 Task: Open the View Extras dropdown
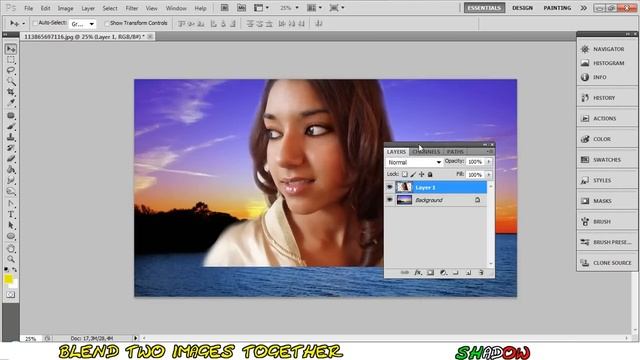click(x=261, y=8)
